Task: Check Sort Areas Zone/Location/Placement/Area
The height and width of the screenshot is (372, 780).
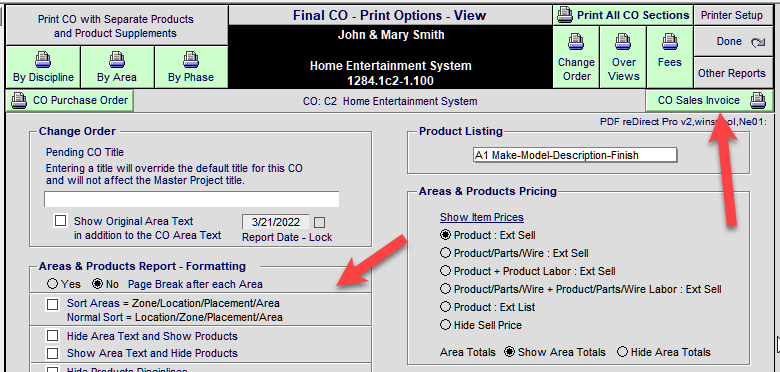Action: point(53,304)
